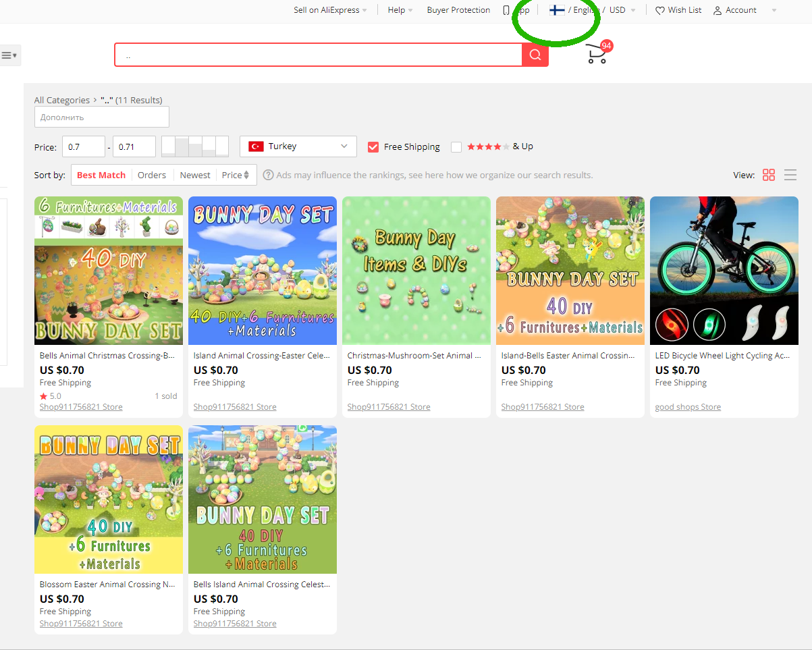812x650 pixels.
Task: Switch to list view
Action: click(790, 175)
